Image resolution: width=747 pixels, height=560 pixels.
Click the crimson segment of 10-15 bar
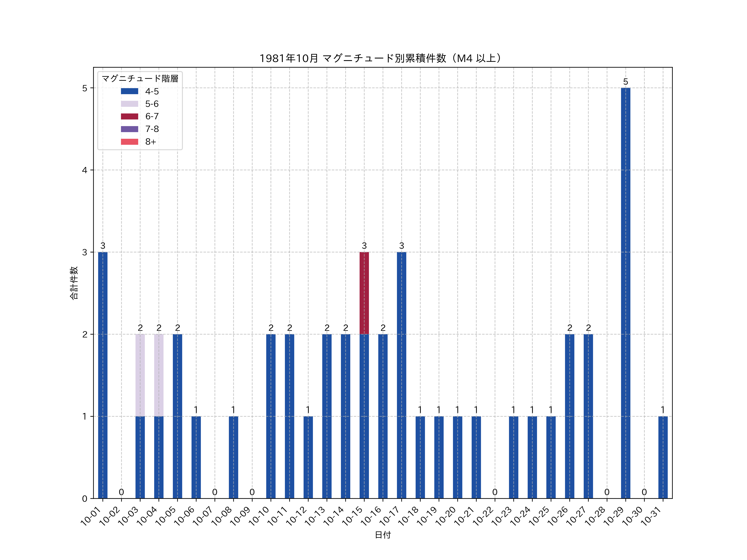pyautogui.click(x=364, y=293)
